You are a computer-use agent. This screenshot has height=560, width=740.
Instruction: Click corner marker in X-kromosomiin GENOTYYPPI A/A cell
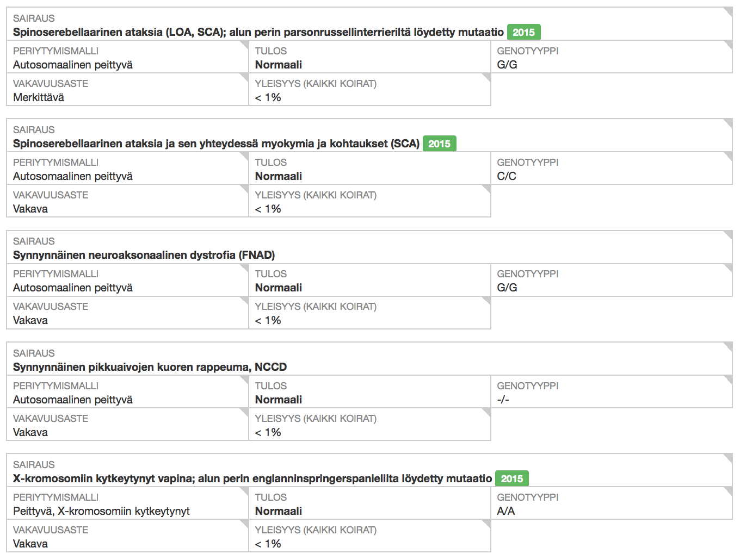coord(729,491)
